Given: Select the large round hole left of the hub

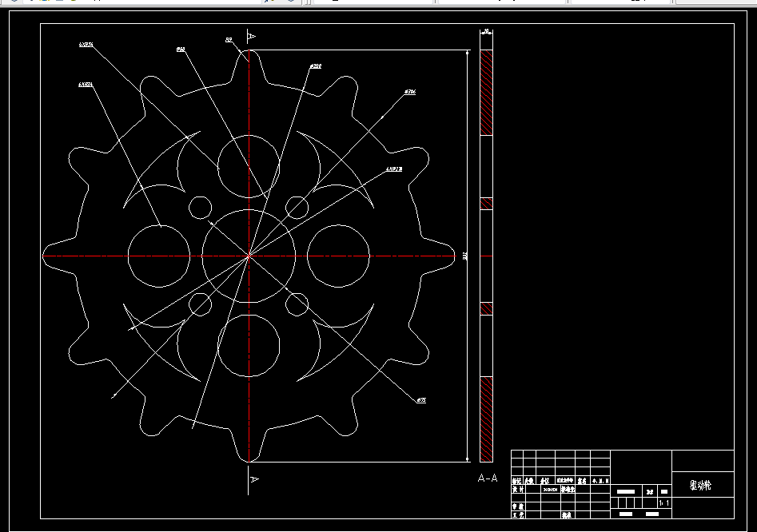Looking at the screenshot, I should [159, 256].
